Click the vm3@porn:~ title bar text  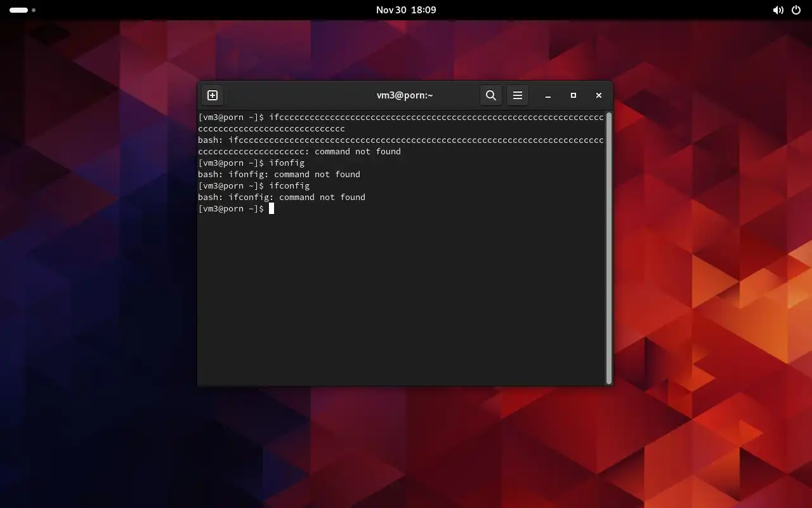click(x=405, y=95)
